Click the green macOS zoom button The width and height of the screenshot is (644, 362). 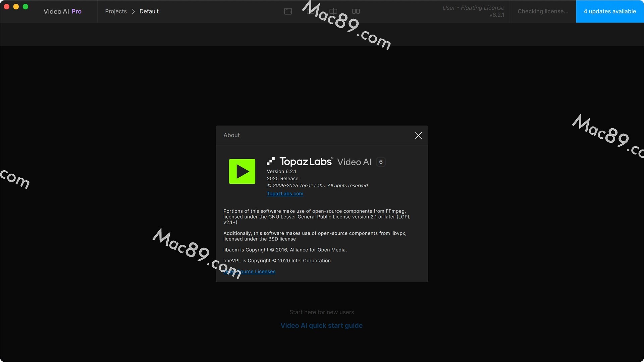(25, 7)
